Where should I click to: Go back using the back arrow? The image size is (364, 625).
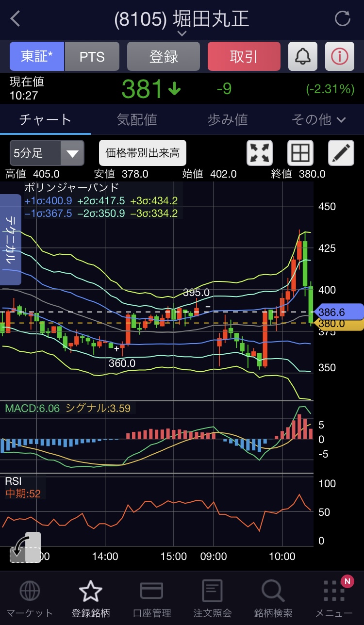pos(16,19)
